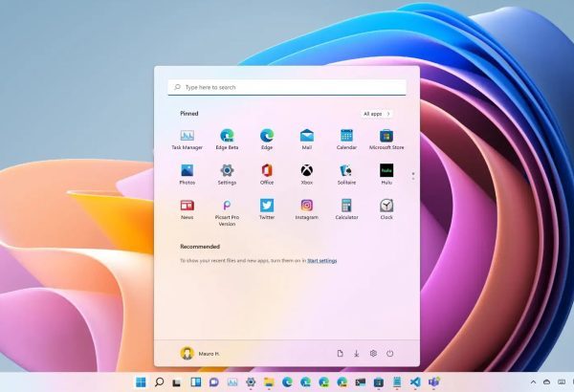The width and height of the screenshot is (574, 392).
Task: Open the pinned Clock app
Action: pos(386,209)
